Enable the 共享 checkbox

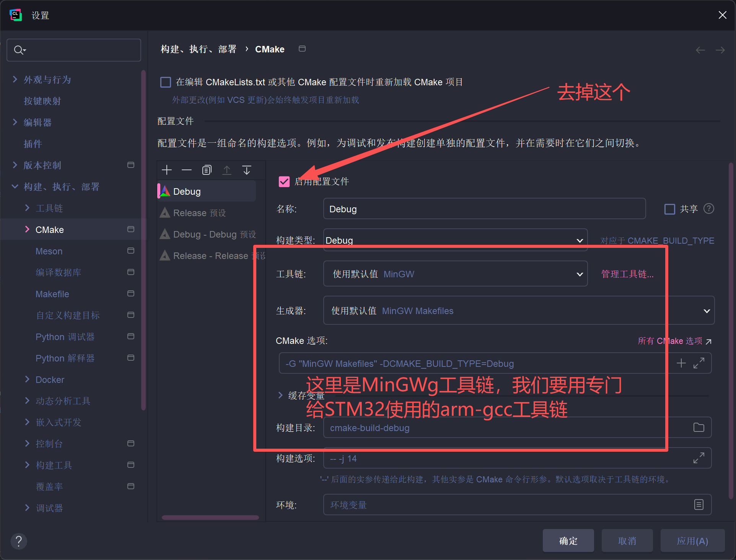[670, 209]
